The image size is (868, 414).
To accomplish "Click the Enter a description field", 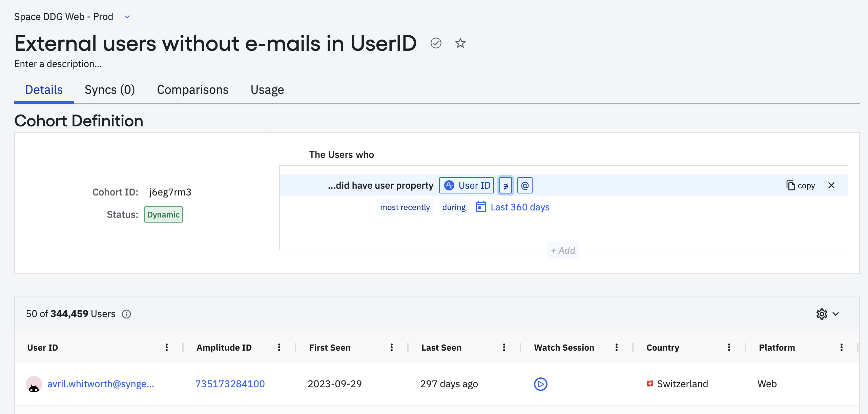I will point(58,64).
